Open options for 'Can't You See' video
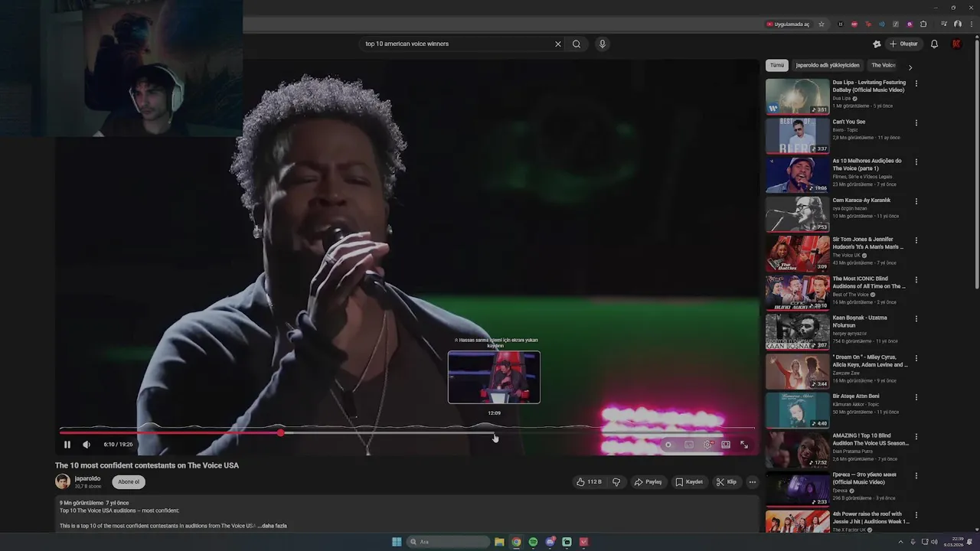980x551 pixels. click(x=916, y=122)
